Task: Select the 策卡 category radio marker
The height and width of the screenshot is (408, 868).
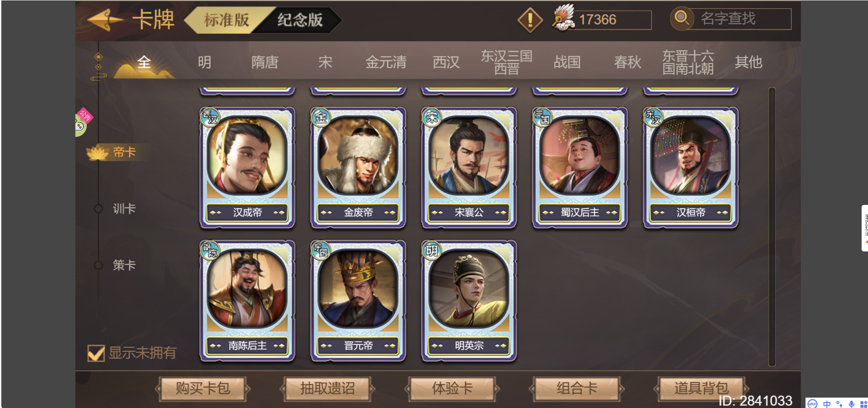Action: 98,265
